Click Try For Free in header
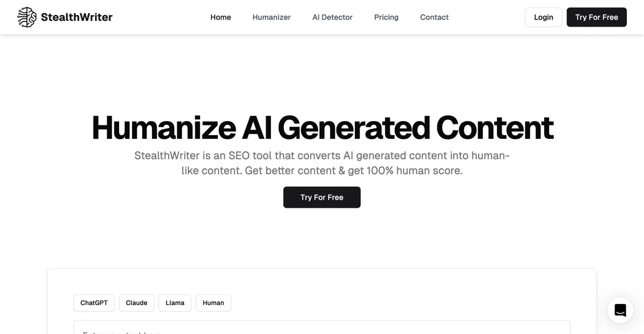 (x=597, y=17)
